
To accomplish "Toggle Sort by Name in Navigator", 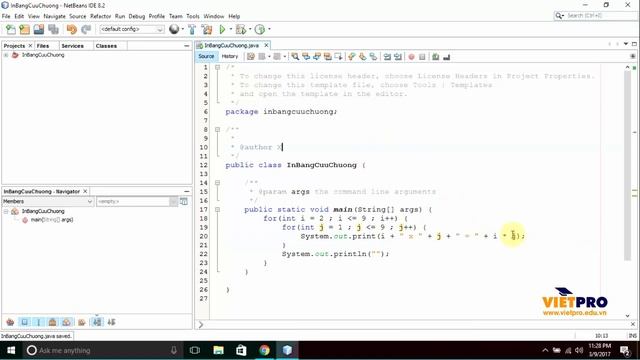I will click(97, 322).
